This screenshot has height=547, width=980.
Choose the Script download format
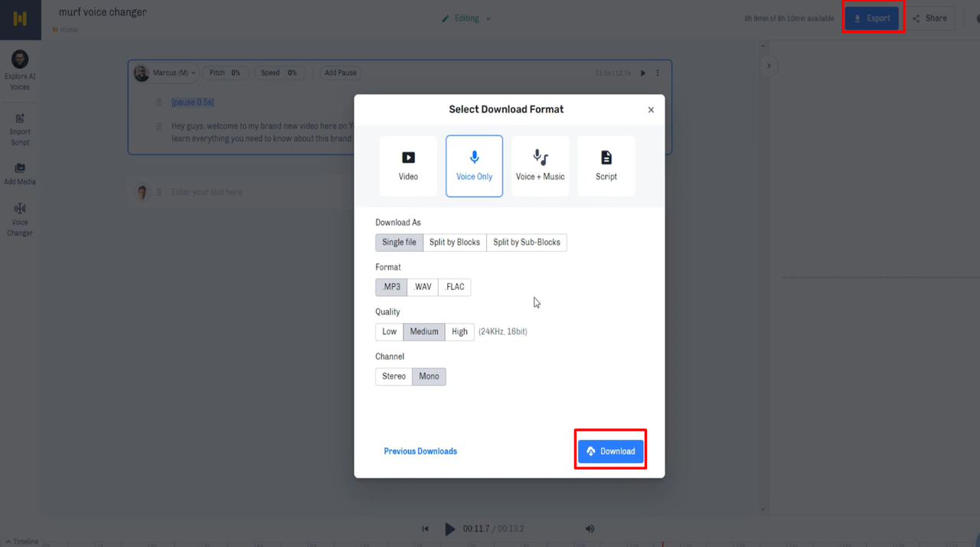click(606, 166)
